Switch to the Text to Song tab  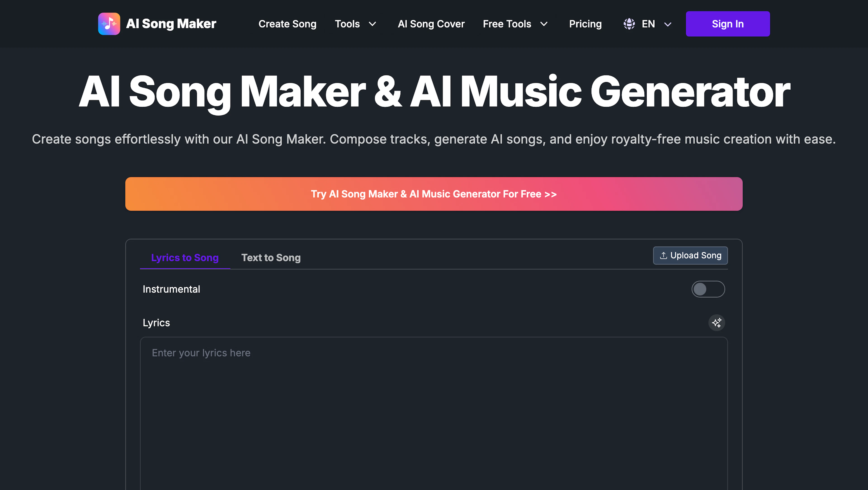tap(271, 257)
